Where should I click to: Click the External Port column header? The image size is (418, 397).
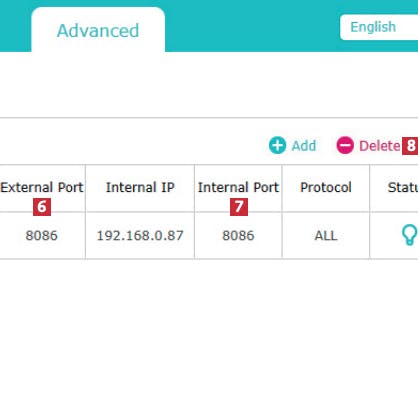[42, 187]
